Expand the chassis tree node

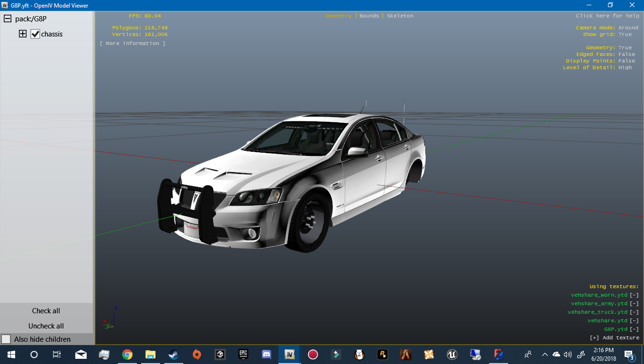(22, 34)
